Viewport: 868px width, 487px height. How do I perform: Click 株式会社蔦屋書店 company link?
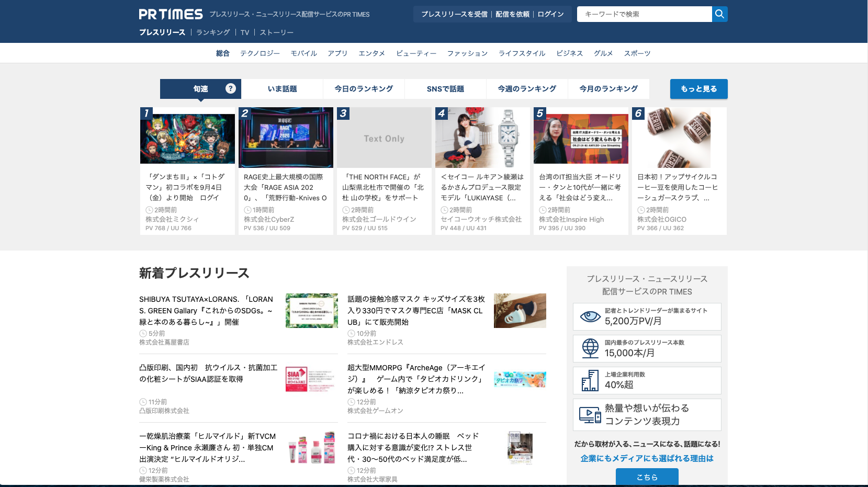tap(164, 342)
